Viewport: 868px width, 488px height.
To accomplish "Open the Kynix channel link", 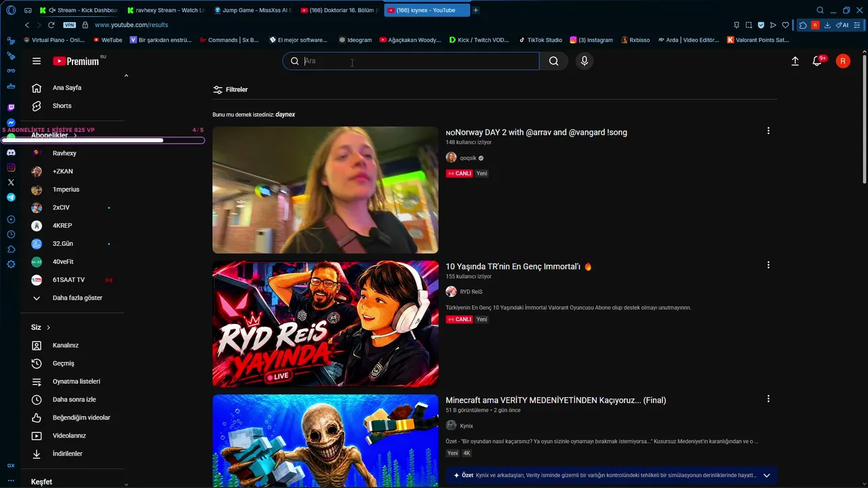I will [467, 426].
